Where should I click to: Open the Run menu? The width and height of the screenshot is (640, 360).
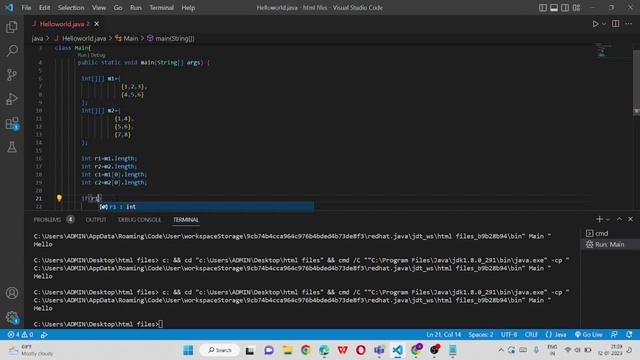pyautogui.click(x=136, y=8)
